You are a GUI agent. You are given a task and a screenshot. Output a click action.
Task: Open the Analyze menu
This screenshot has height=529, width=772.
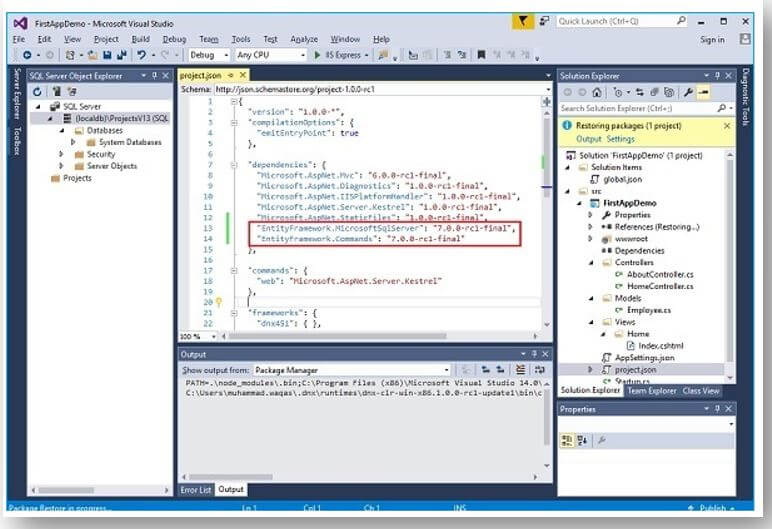tap(304, 39)
